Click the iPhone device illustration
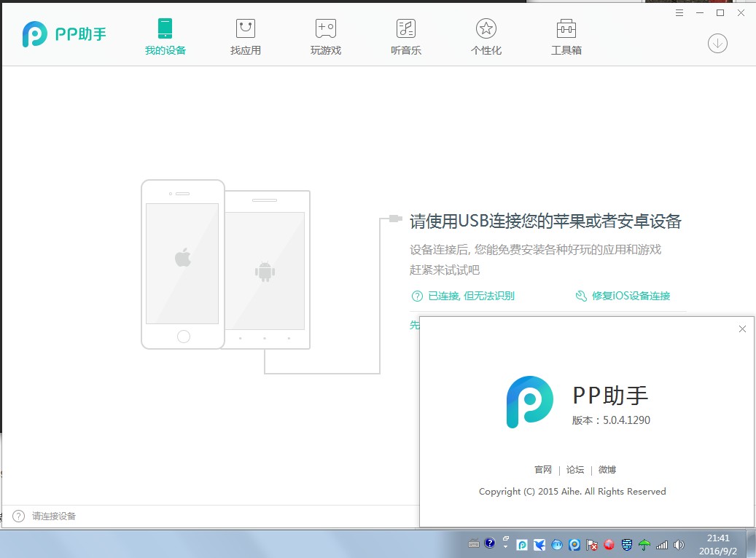The width and height of the screenshot is (756, 558). tap(183, 264)
